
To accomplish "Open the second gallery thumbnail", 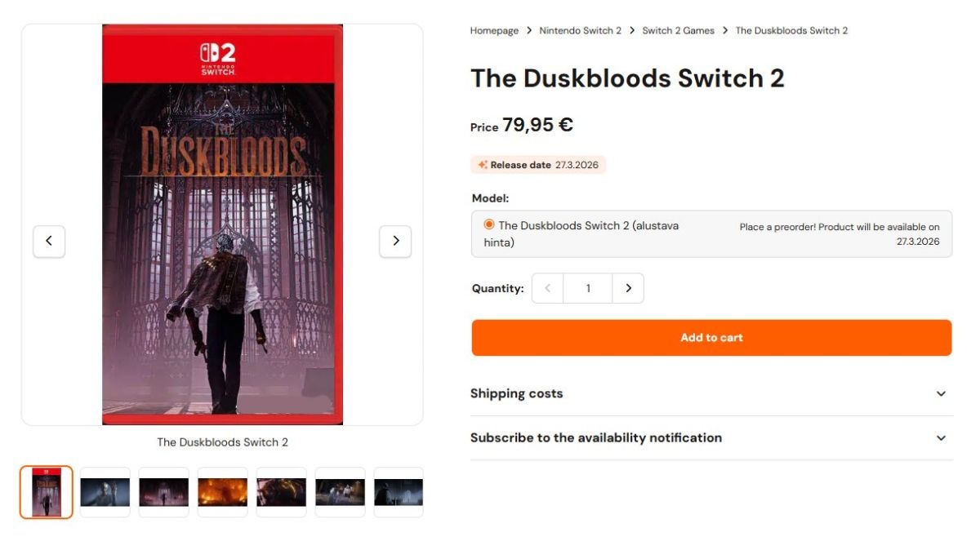I will [x=105, y=492].
